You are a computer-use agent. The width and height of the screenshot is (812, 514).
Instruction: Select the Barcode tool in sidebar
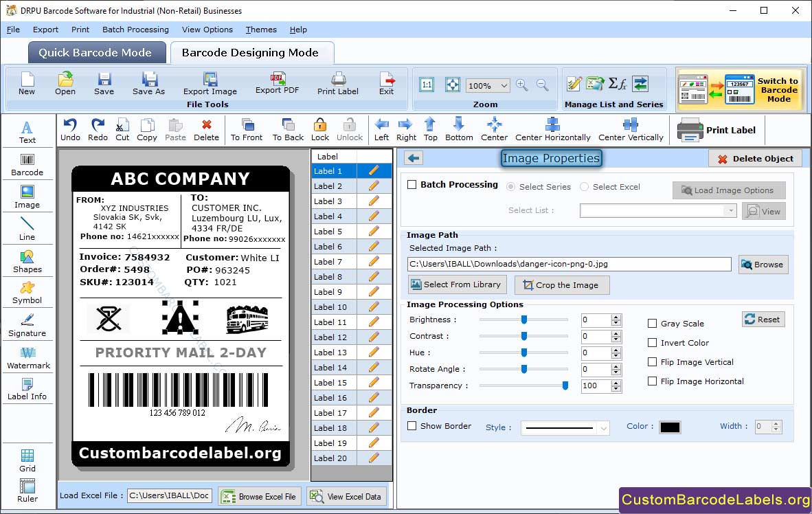27,164
